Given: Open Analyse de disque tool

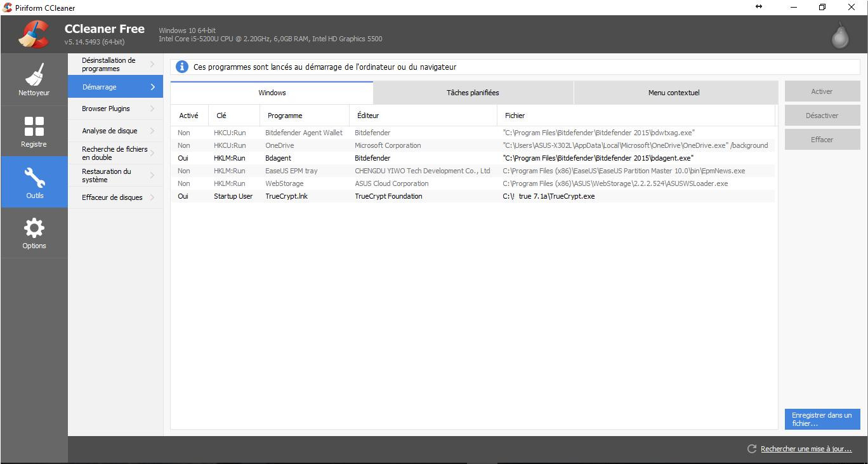Looking at the screenshot, I should point(115,131).
